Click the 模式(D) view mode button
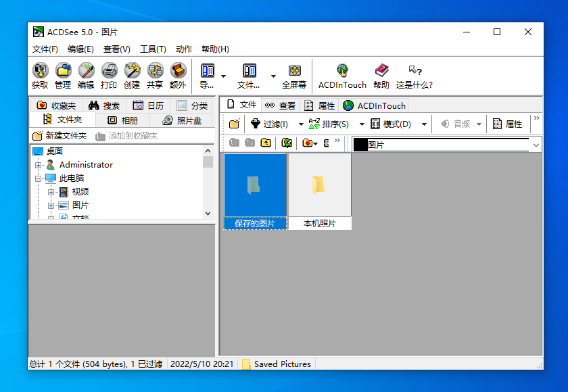 tap(391, 124)
